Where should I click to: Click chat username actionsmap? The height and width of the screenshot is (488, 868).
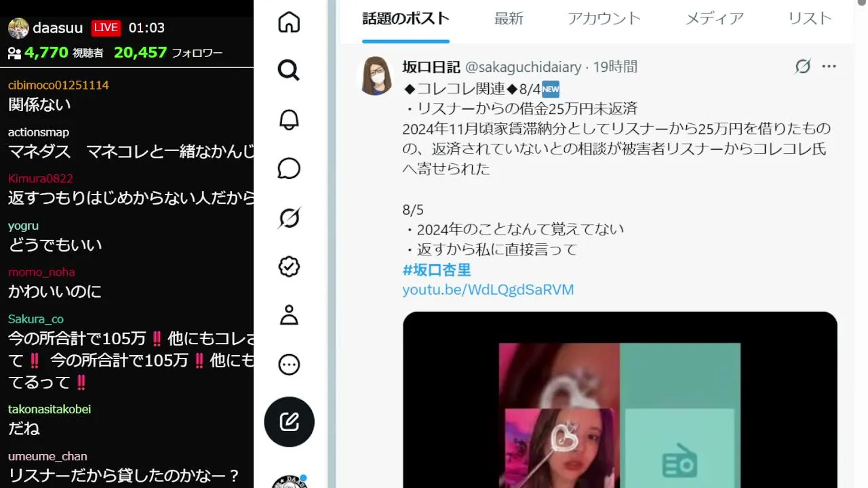(x=39, y=132)
